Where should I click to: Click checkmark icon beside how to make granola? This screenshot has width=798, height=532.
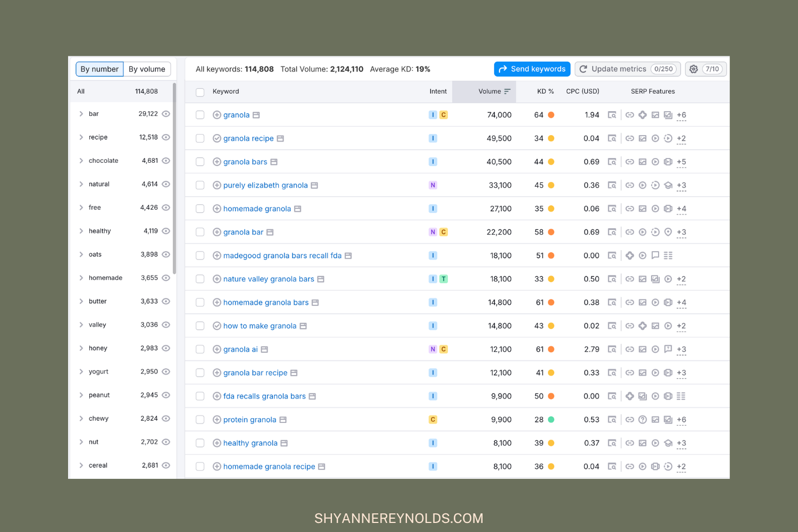[217, 326]
